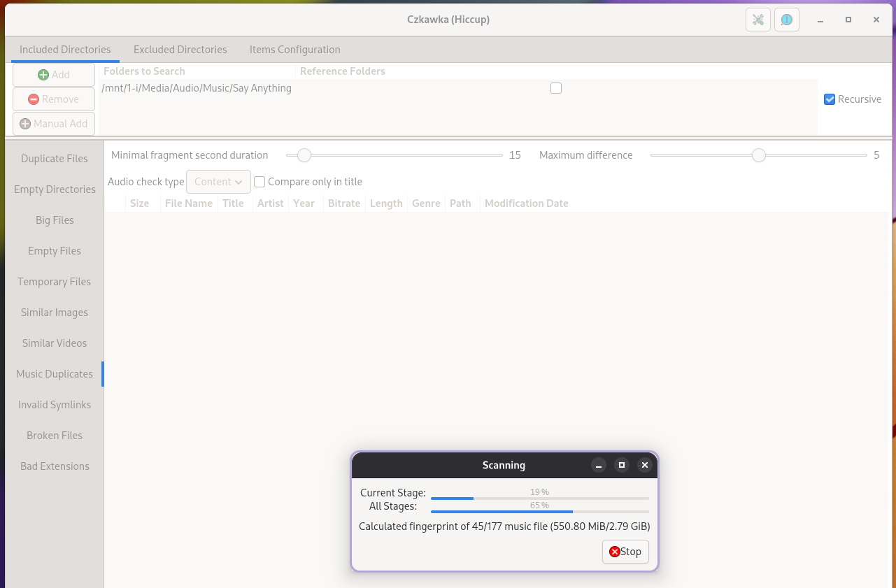Sort results by File Name column
Screen dimensions: 896x588
point(189,203)
